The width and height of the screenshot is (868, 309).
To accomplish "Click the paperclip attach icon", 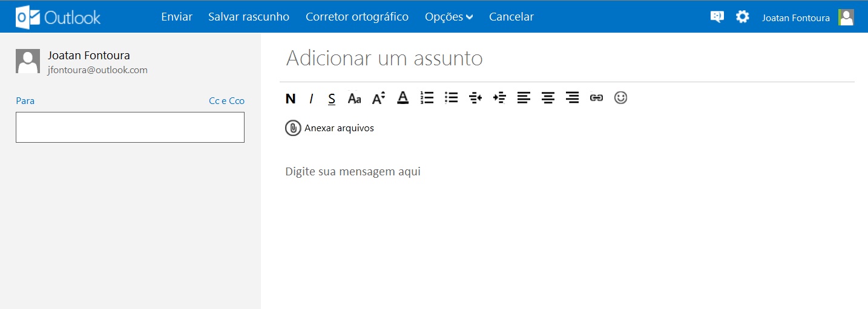I will (293, 128).
